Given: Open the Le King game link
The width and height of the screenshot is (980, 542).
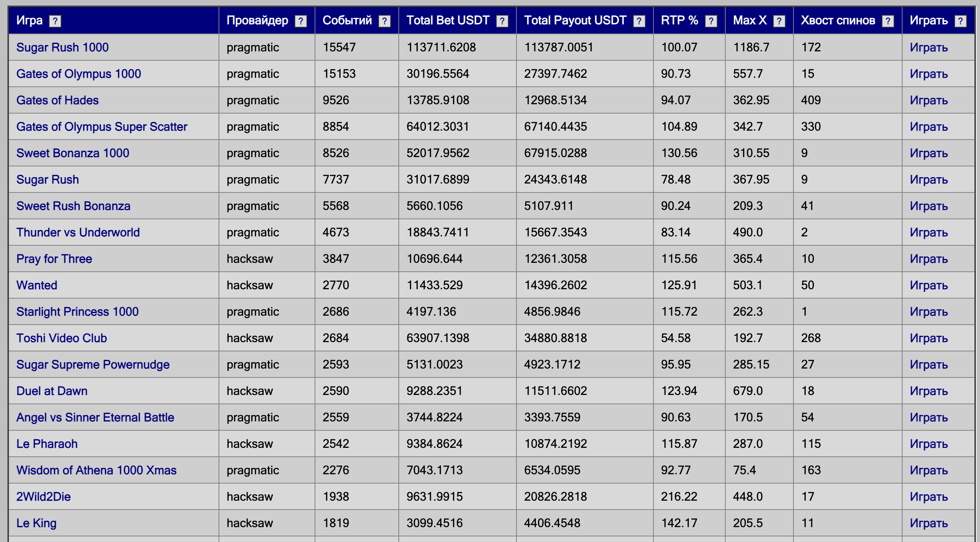Looking at the screenshot, I should coord(36,523).
